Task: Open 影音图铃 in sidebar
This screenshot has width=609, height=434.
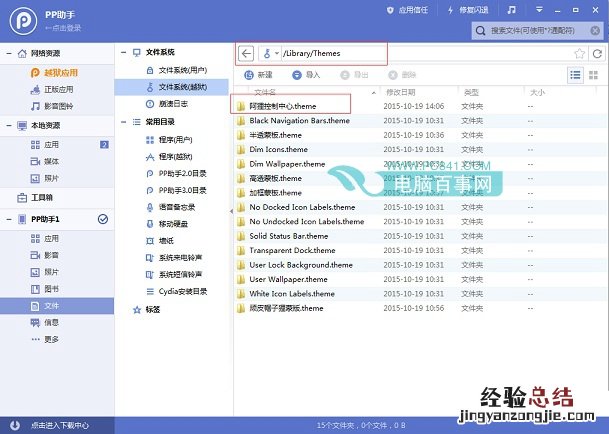Action: pos(52,106)
